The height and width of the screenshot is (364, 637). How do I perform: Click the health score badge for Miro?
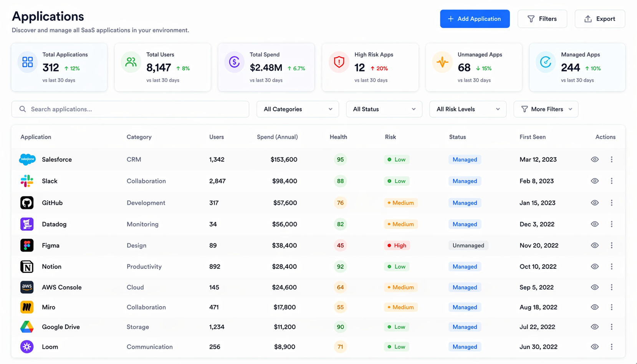pos(340,307)
